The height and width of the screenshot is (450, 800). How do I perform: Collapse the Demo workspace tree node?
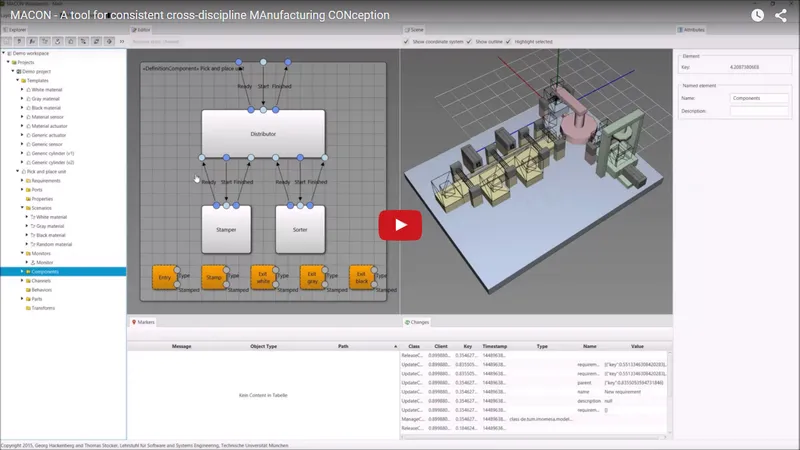(x=4, y=53)
